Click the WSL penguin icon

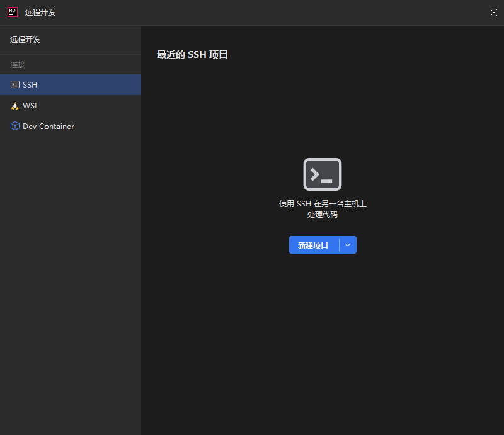(x=15, y=106)
